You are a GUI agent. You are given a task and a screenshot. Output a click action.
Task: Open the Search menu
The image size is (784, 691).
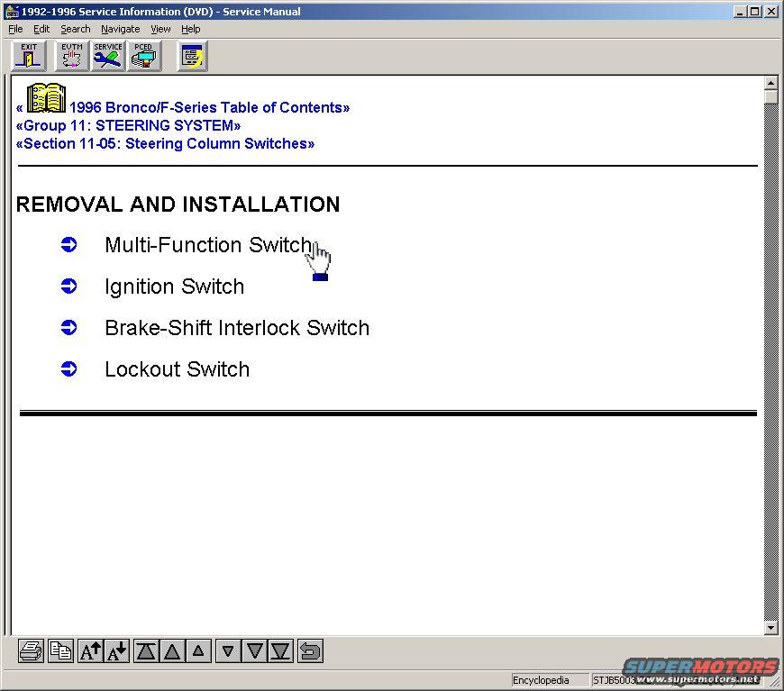[75, 29]
